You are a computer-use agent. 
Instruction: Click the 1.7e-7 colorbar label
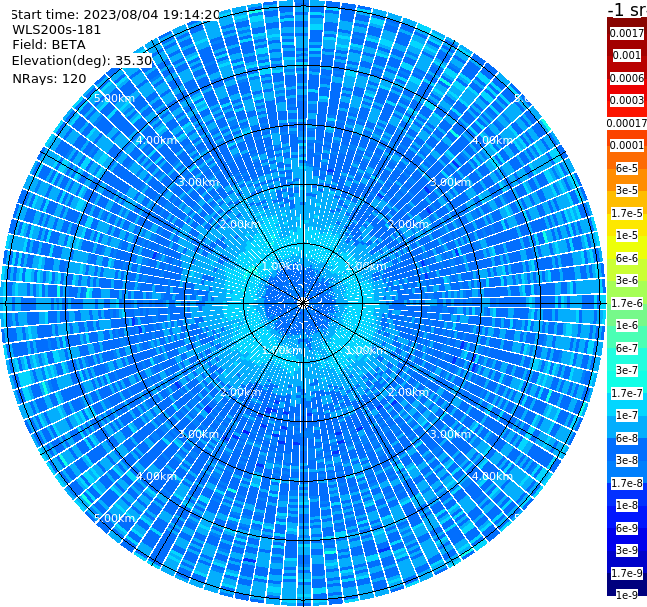click(627, 393)
